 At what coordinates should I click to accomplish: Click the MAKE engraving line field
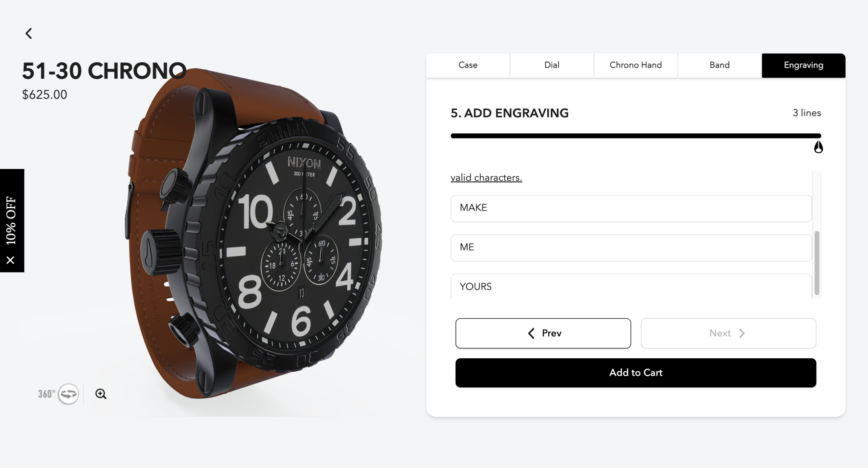coord(631,208)
